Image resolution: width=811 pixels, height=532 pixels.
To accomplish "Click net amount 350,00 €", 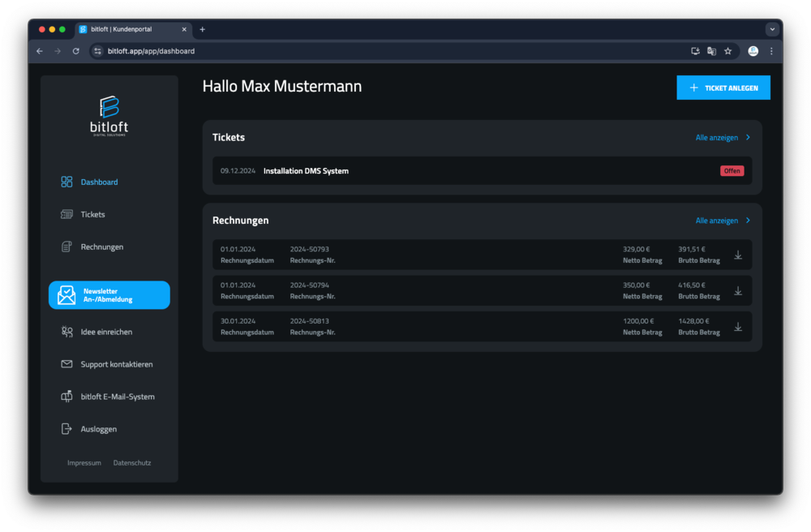I will tap(636, 285).
